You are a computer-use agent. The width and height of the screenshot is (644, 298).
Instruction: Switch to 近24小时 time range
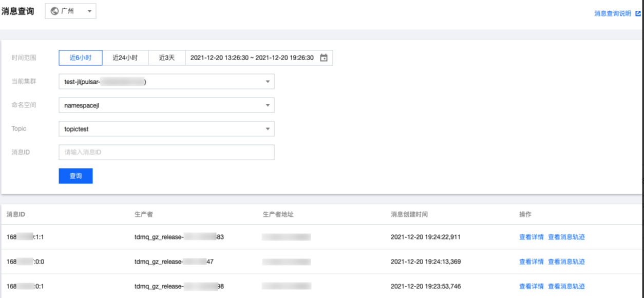[125, 58]
